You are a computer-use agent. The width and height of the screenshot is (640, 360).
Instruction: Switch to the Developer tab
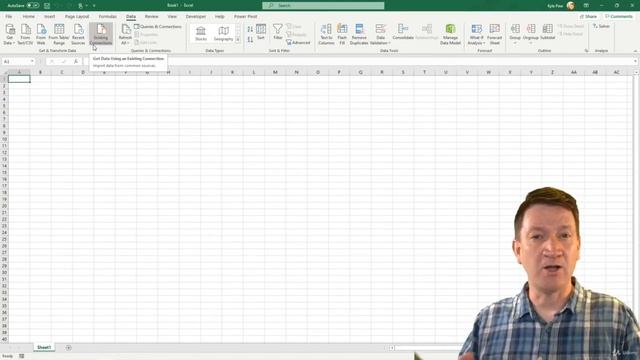pyautogui.click(x=196, y=16)
